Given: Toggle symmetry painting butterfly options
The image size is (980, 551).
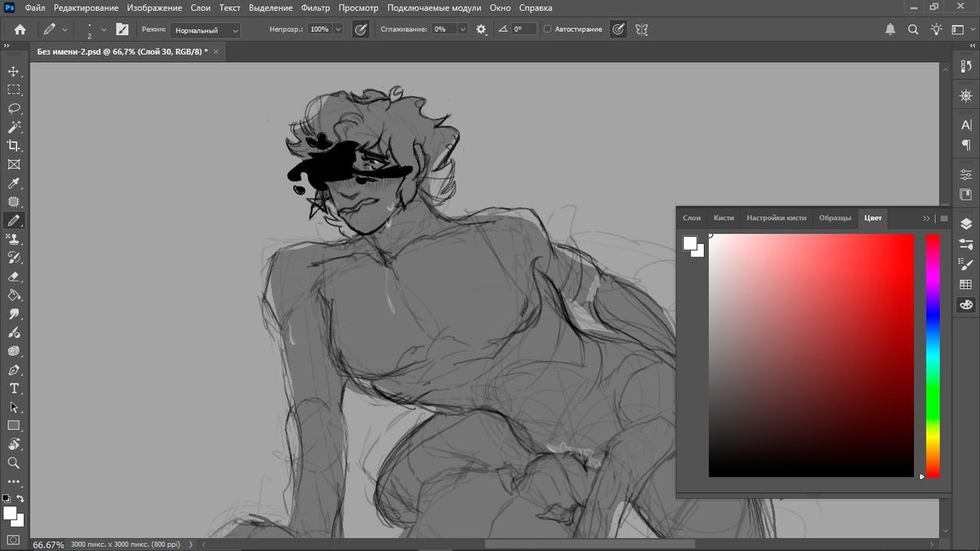Looking at the screenshot, I should pos(642,29).
